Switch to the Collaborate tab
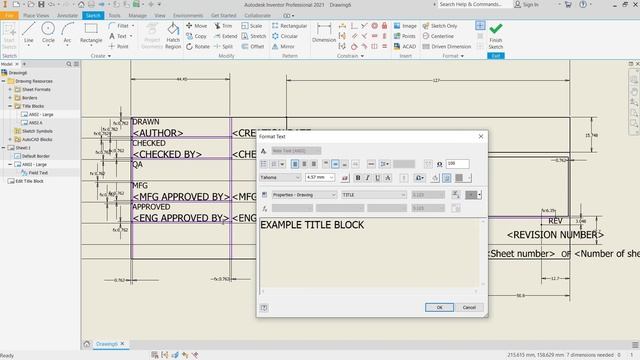 258,16
